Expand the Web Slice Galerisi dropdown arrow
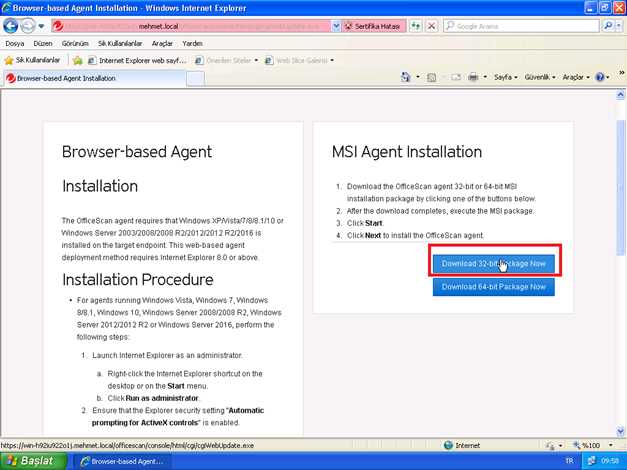 [x=332, y=61]
